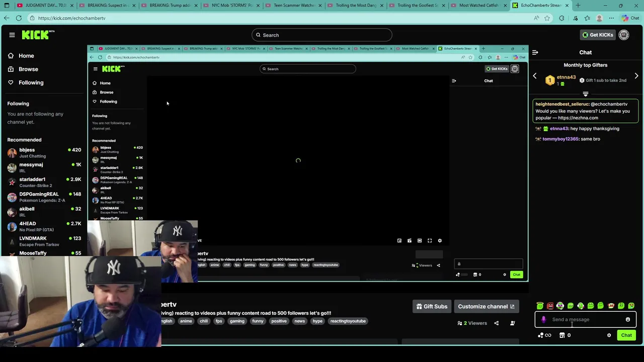Click the Send a message input

(x=586, y=319)
